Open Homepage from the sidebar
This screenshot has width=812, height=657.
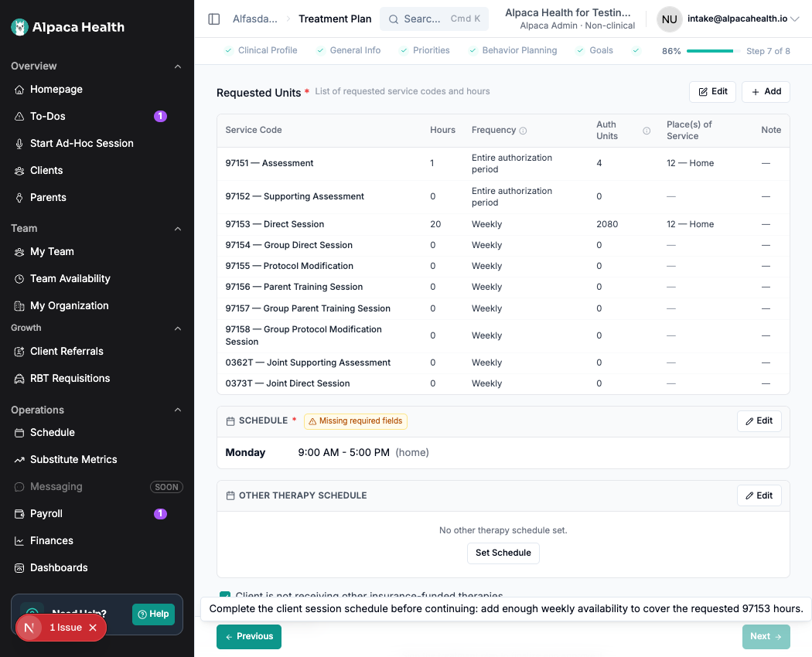coord(56,89)
